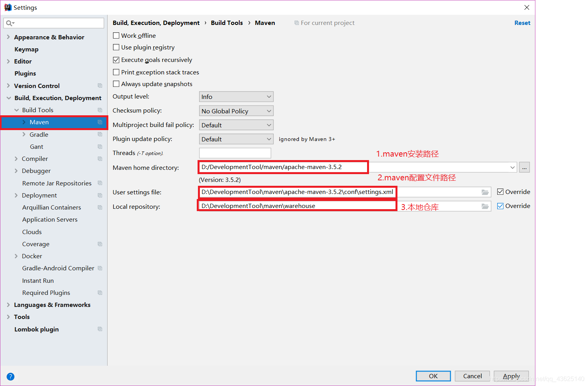Click the help question mark icon
The height and width of the screenshot is (386, 588).
[x=11, y=377]
